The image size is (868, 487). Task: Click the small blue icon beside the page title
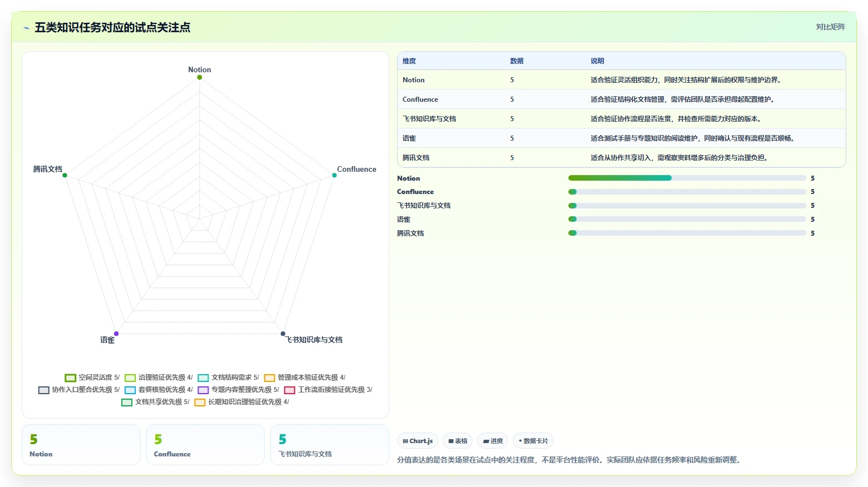pos(26,28)
